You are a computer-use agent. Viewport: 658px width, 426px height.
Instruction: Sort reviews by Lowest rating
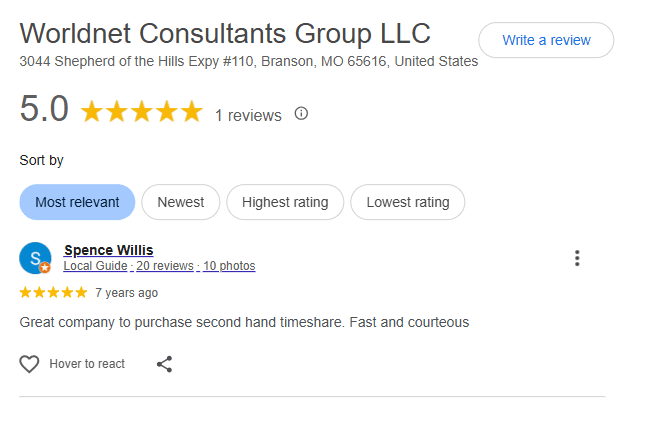click(x=407, y=202)
